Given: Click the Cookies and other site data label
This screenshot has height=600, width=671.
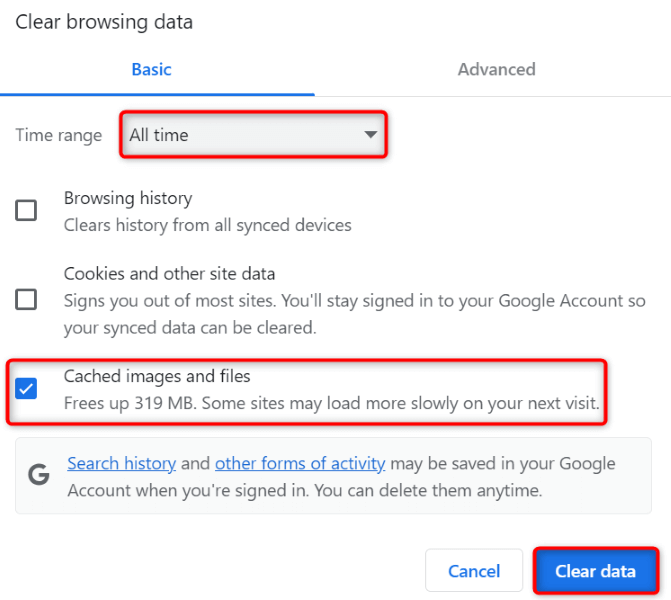Looking at the screenshot, I should tap(169, 273).
